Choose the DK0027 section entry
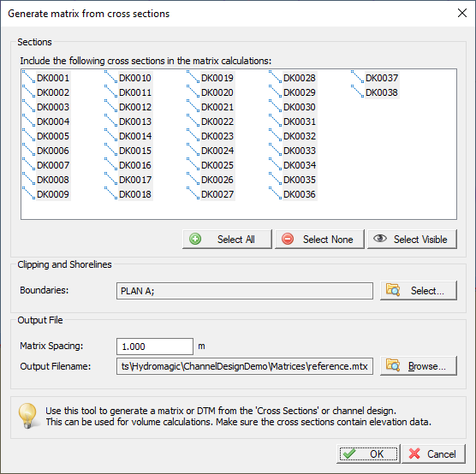 pos(217,194)
